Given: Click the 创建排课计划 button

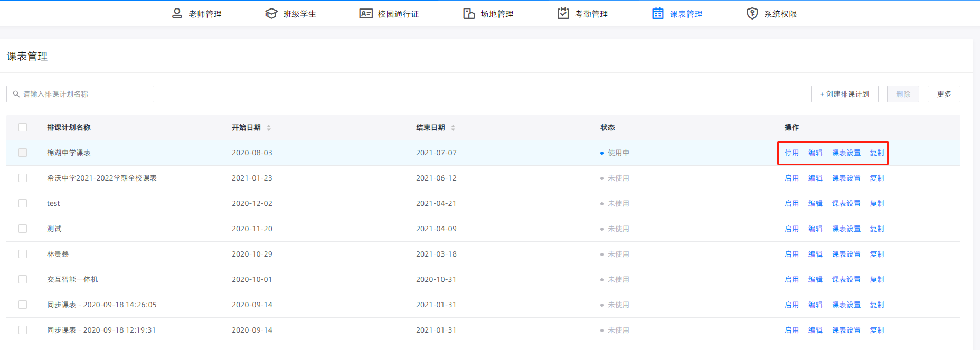Looking at the screenshot, I should coord(844,94).
